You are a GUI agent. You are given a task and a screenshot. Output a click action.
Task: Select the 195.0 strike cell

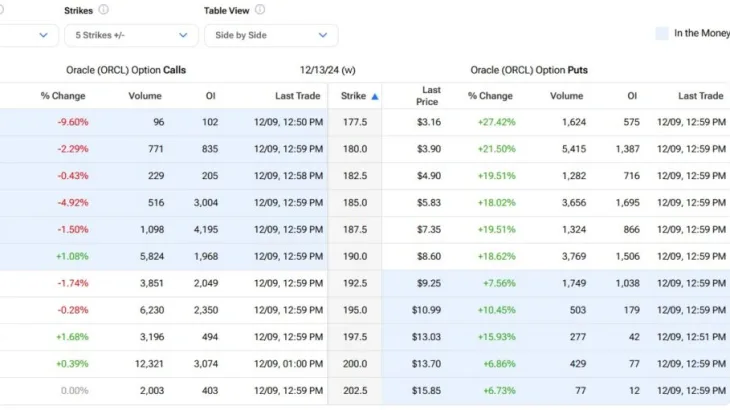355,310
